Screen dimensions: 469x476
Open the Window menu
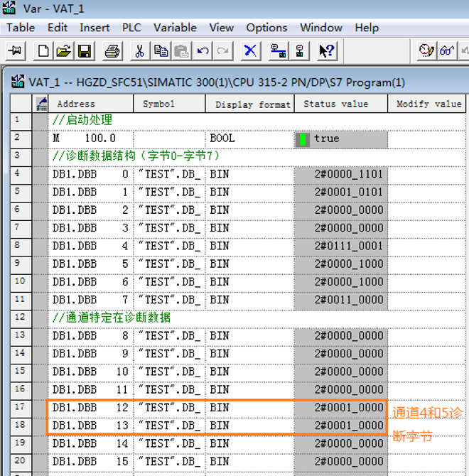321,28
